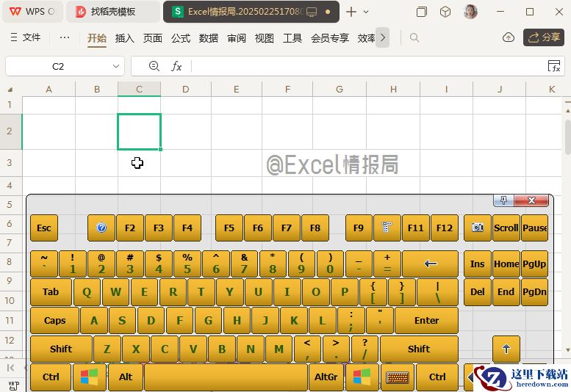571x392 pixels.
Task: Click the cloud upload save icon
Action: point(509,37)
